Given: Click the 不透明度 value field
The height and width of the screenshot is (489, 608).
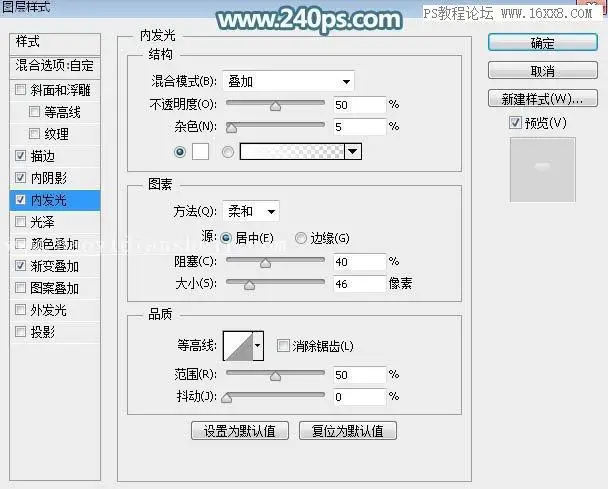Looking at the screenshot, I should click(359, 105).
